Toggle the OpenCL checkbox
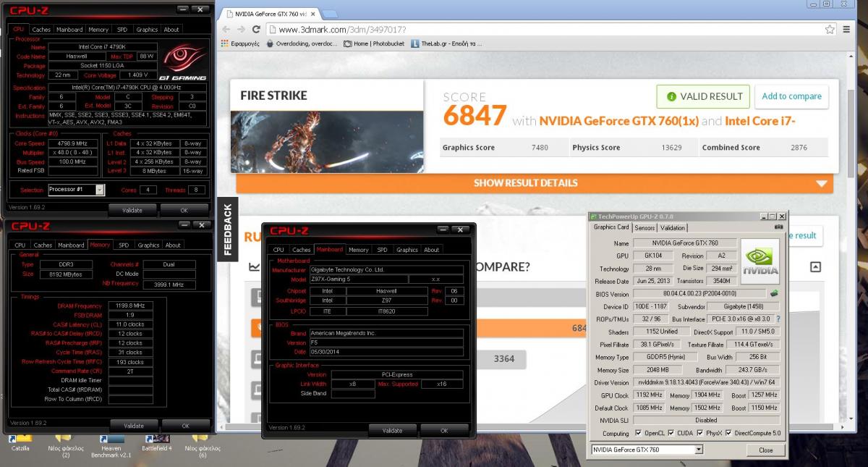Viewport: 868px width, 467px height. coord(639,434)
